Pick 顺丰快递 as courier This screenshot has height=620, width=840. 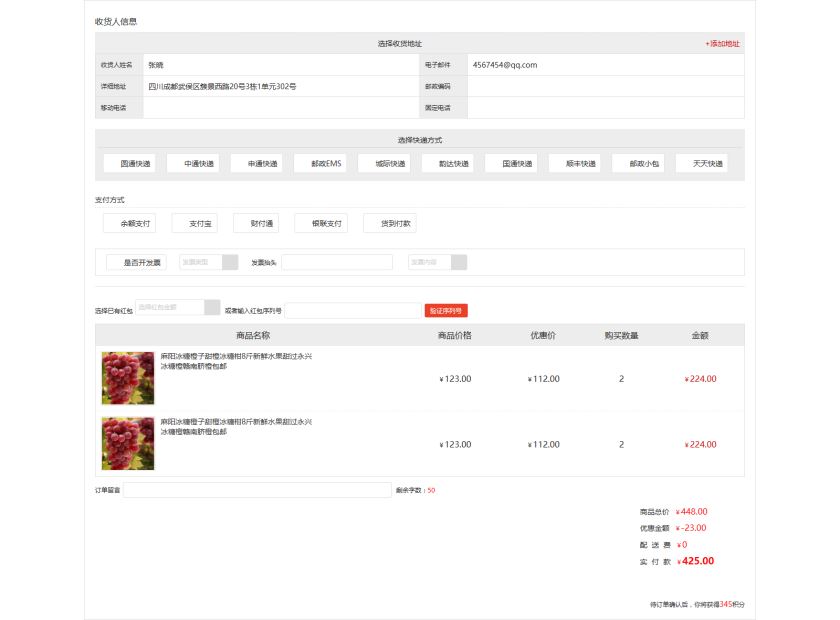point(575,163)
